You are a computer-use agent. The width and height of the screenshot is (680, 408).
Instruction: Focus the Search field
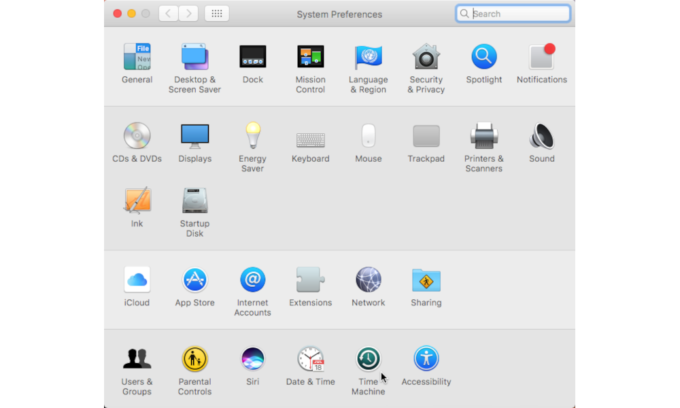click(x=513, y=13)
